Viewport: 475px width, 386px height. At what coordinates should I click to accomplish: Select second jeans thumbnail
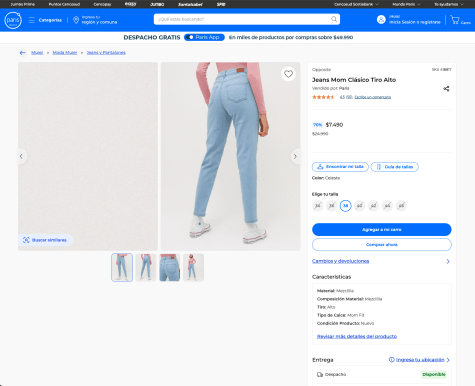tap(146, 267)
